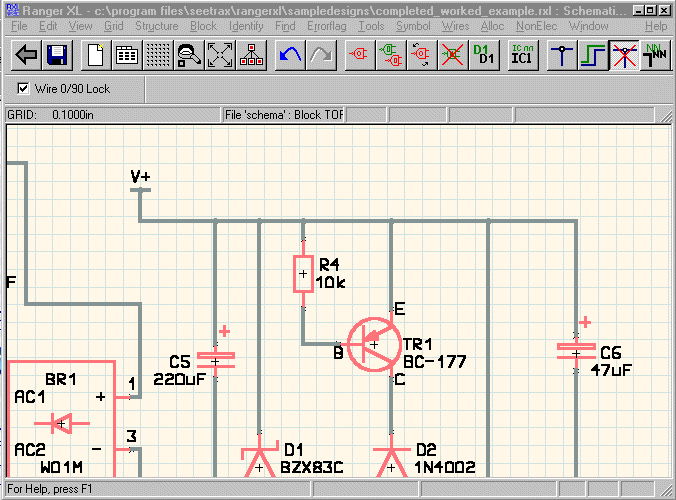Click the GRID 0.1000in status field
This screenshot has width=676, height=500.
click(113, 115)
